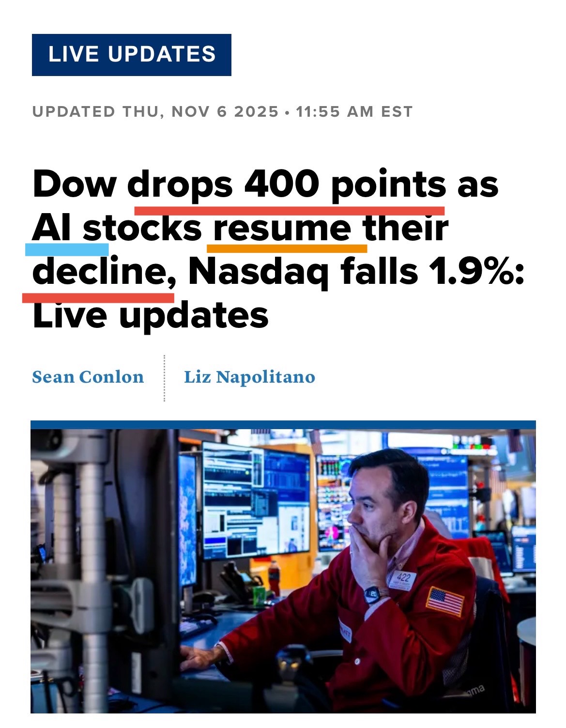Click the large monitor behind the trader
566x728 pixels.
pos(256,504)
